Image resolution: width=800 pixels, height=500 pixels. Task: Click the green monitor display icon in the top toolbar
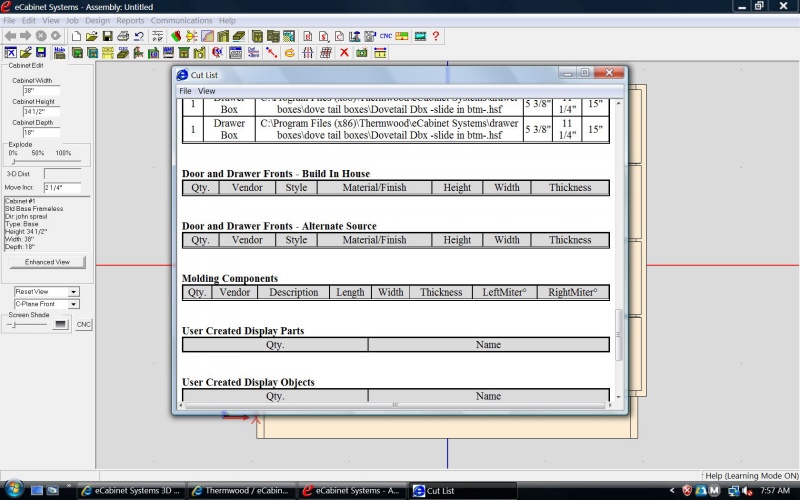(x=420, y=36)
